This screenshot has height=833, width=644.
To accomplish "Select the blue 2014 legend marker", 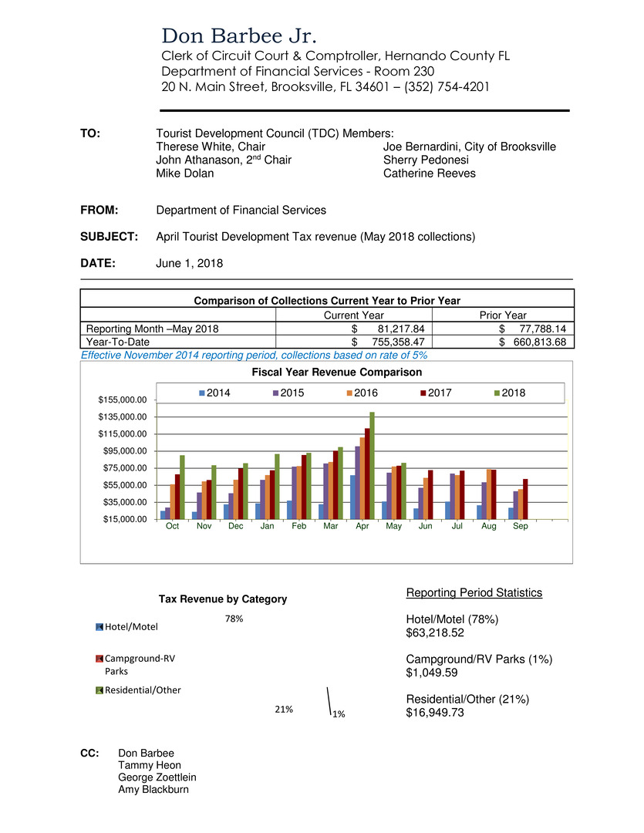I will pyautogui.click(x=201, y=393).
